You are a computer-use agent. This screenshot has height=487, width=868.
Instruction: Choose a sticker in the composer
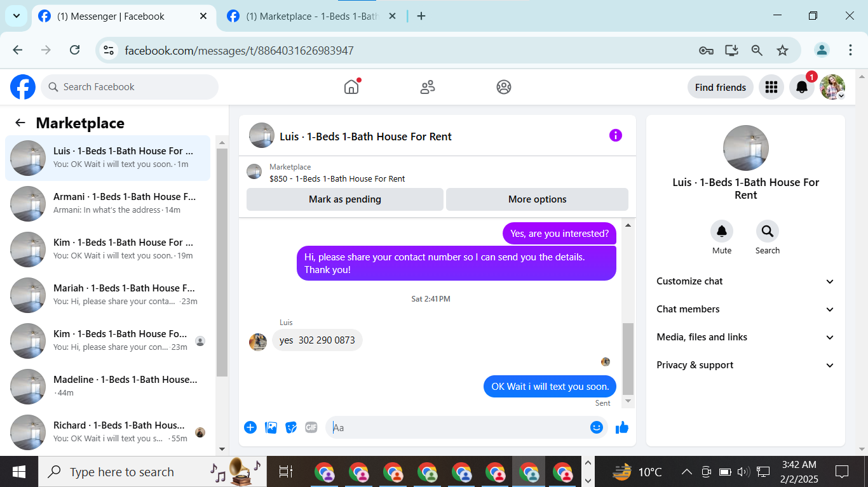click(291, 427)
